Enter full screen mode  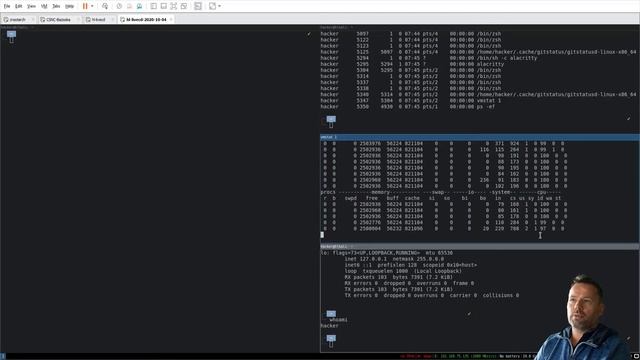pos(173,6)
